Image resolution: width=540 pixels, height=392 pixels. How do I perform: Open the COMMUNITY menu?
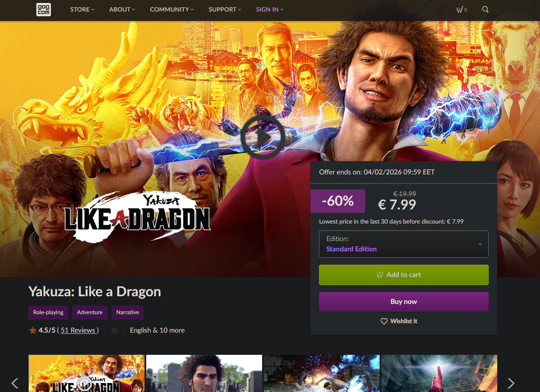pos(171,9)
